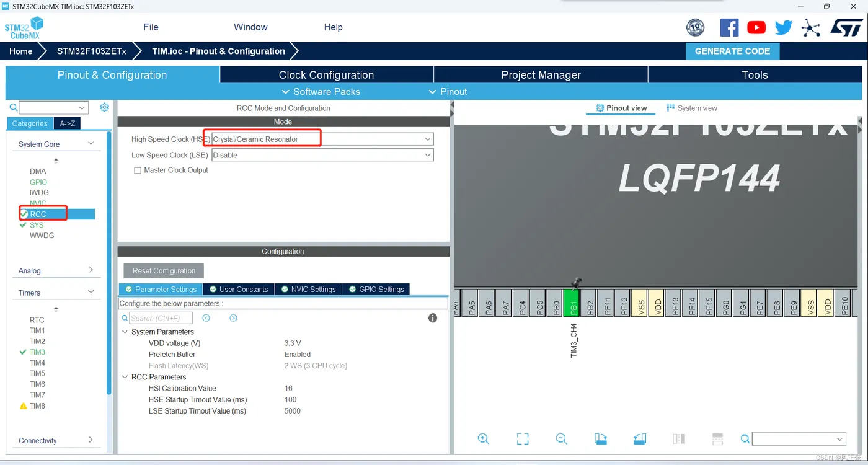
Task: Click the parameter search magnifier icon
Action: click(125, 318)
